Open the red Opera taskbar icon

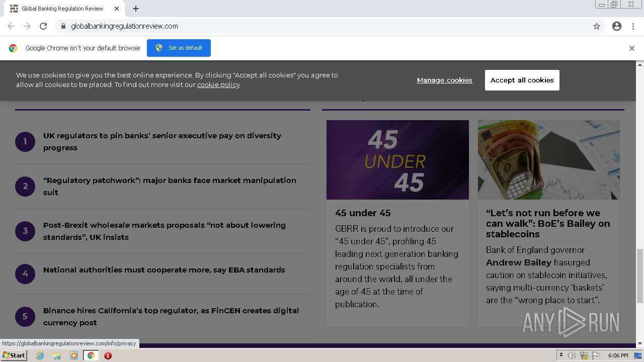coord(108,355)
